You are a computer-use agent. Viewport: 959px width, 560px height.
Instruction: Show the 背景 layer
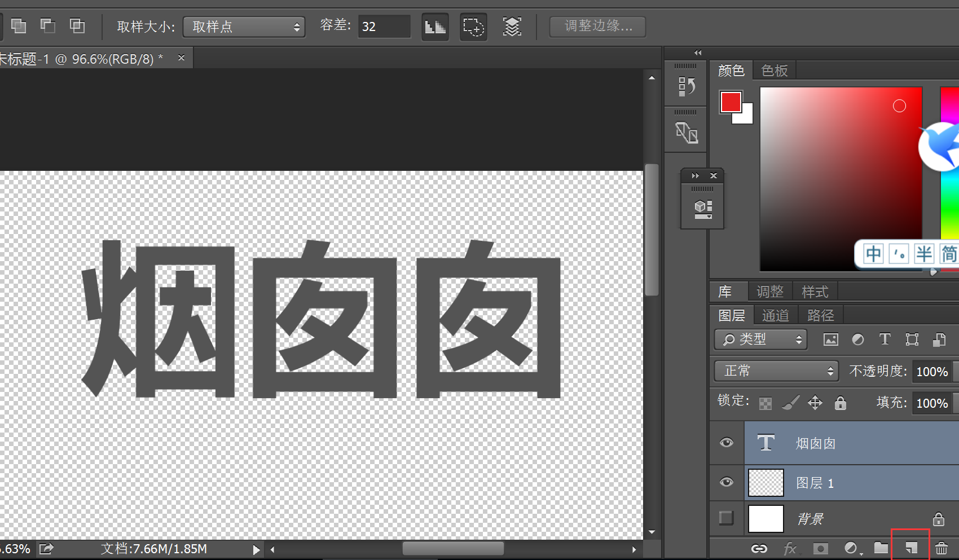(x=726, y=518)
